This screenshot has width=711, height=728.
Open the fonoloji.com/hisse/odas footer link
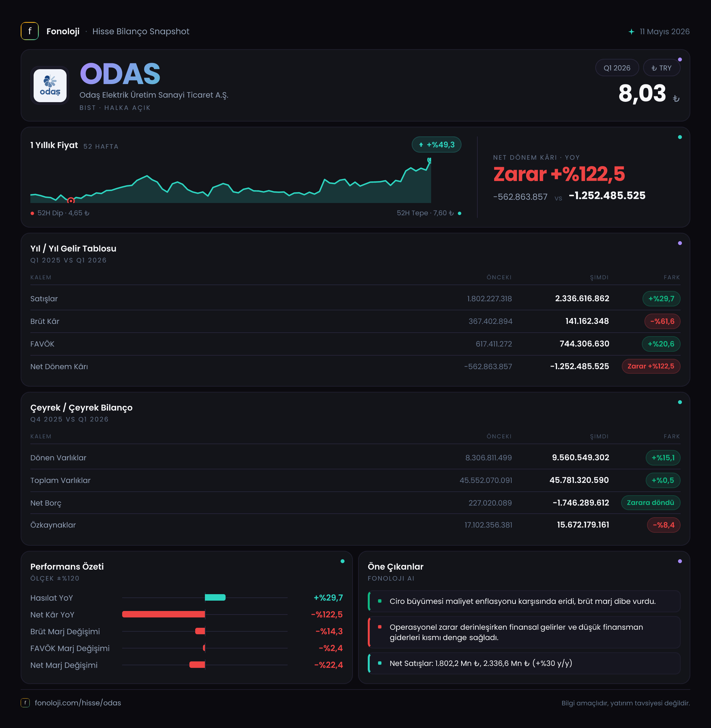pos(78,702)
